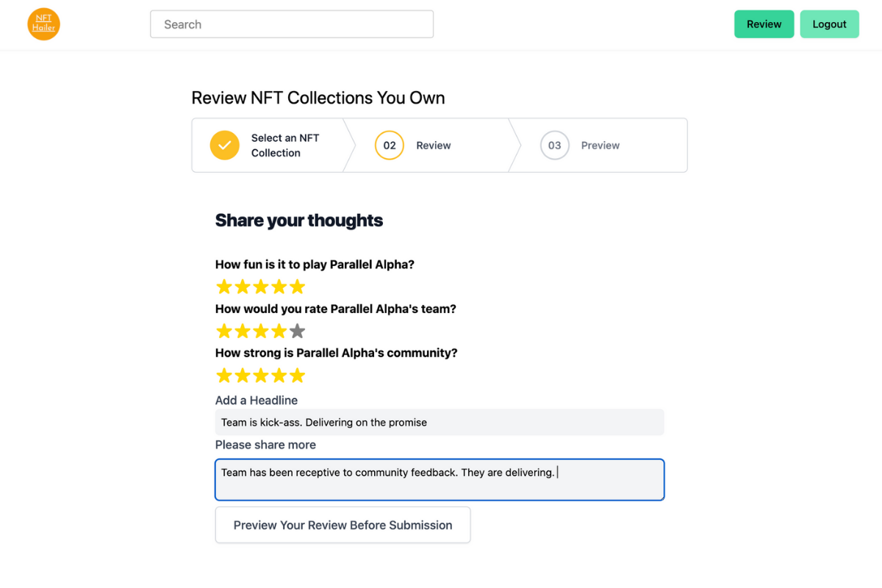Set team rating to four stars
Viewport: 882px width, 588px height.
pyautogui.click(x=279, y=331)
